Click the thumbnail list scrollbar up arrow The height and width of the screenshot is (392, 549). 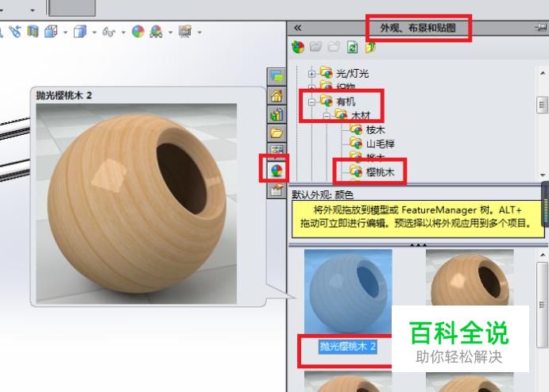coord(543,255)
